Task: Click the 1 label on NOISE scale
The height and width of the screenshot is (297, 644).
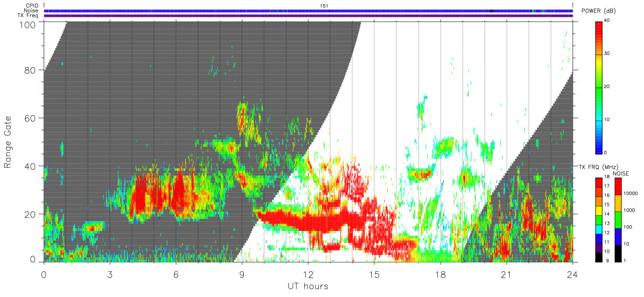Action: (625, 260)
